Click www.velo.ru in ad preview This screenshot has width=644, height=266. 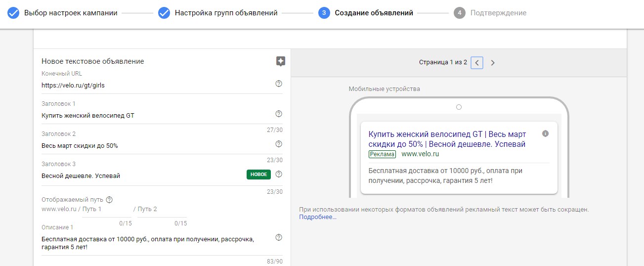(420, 154)
